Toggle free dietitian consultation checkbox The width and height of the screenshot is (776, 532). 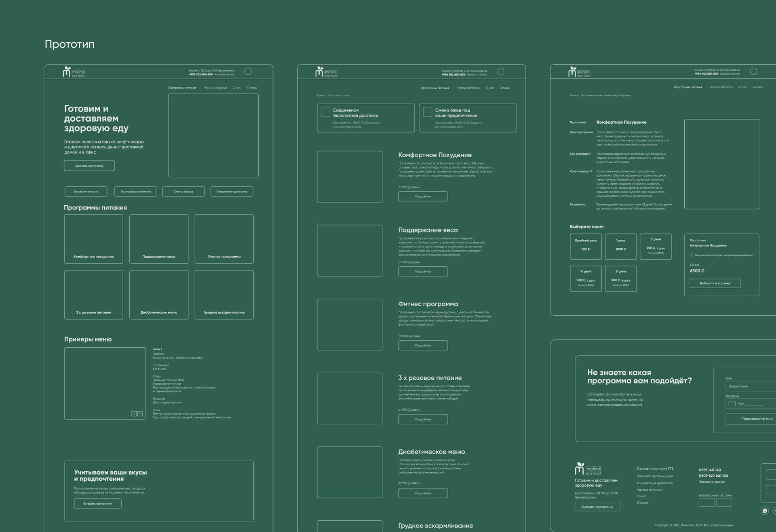[692, 255]
